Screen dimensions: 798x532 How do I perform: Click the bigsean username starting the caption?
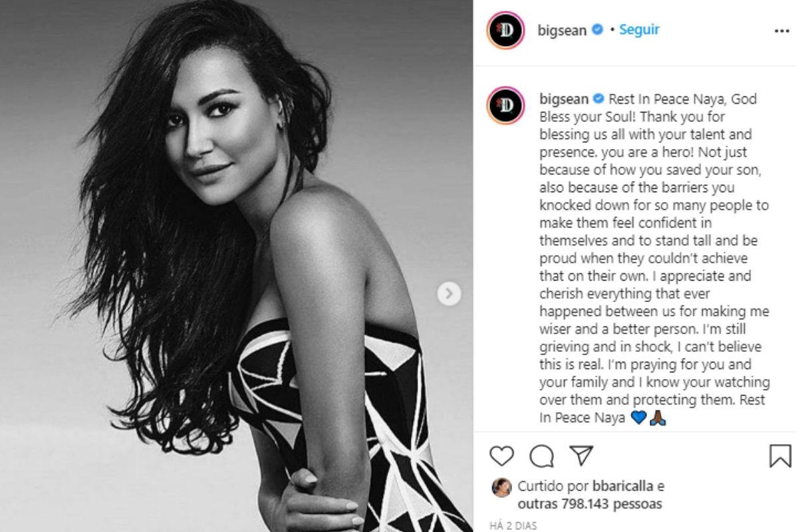pyautogui.click(x=564, y=99)
